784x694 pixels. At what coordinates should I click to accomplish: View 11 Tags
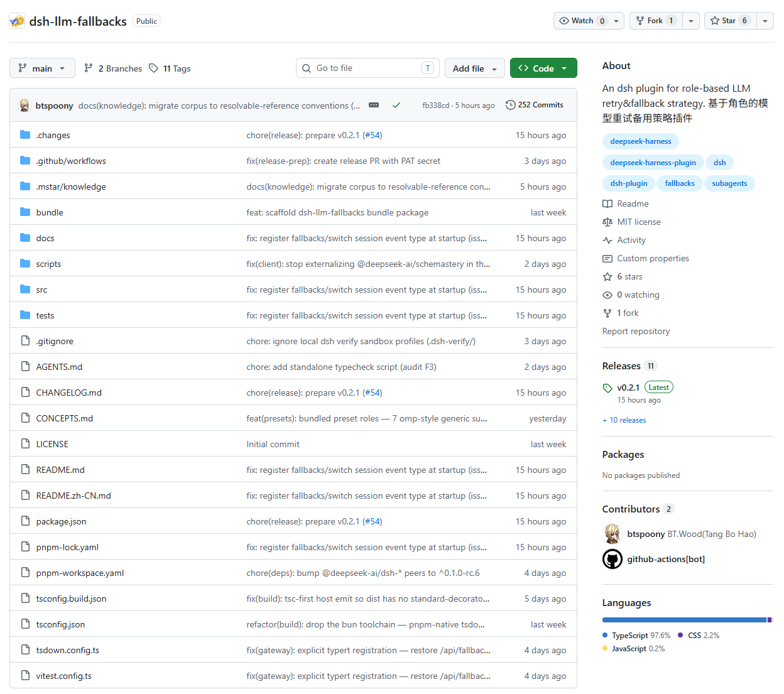tap(170, 68)
